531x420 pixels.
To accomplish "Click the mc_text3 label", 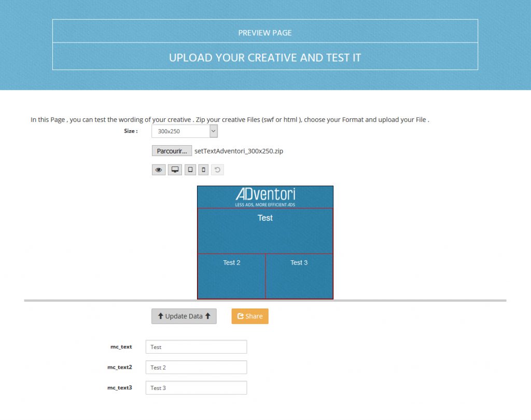I will click(x=120, y=388).
